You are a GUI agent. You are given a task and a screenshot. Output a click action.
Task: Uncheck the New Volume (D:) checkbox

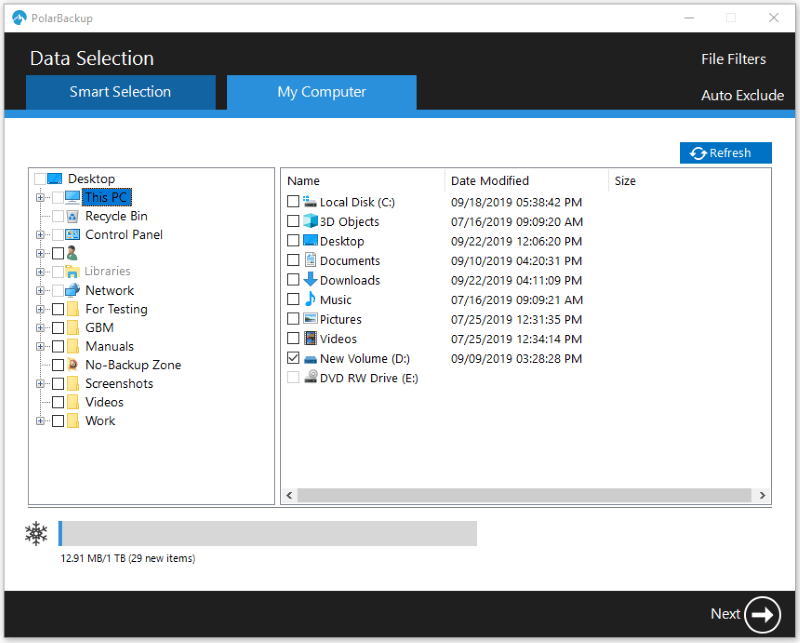(x=293, y=358)
